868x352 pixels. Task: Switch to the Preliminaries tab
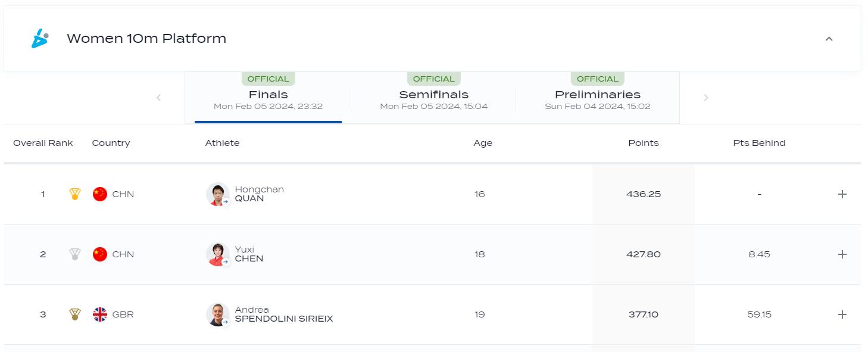(597, 98)
